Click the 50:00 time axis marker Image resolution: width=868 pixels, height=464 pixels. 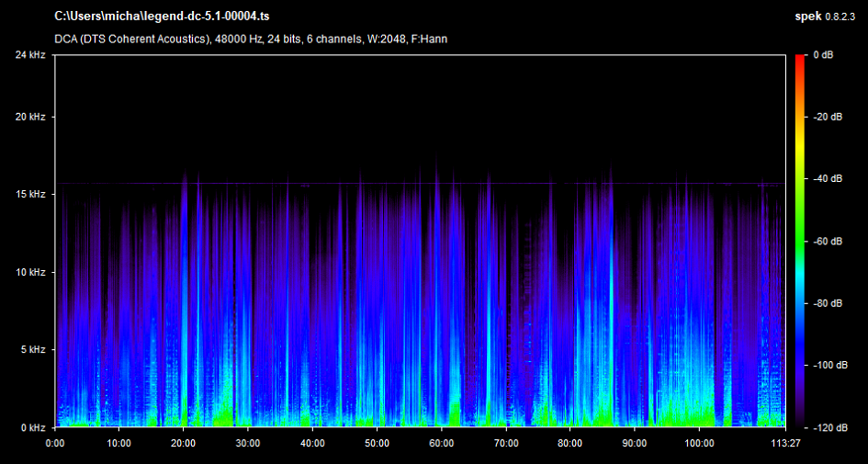(377, 442)
